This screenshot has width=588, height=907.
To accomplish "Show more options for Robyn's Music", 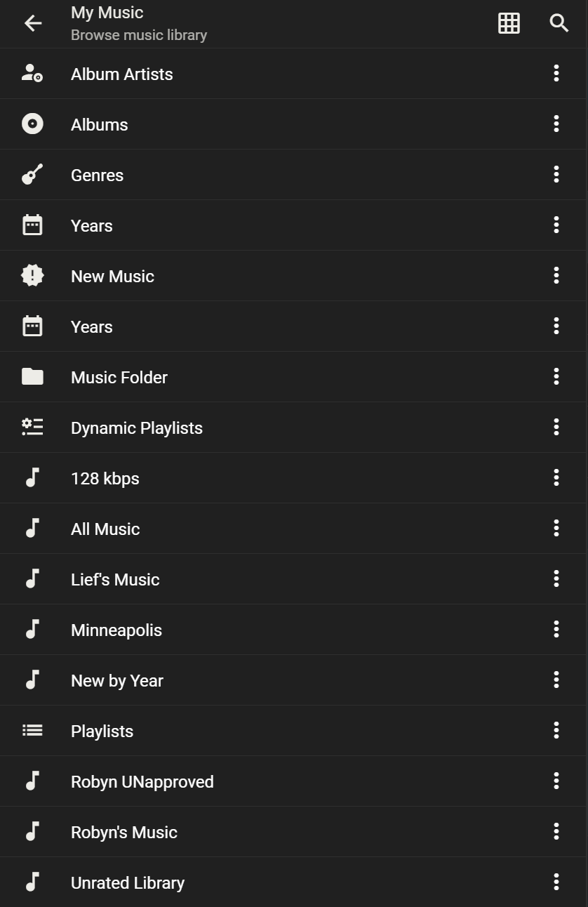I will 556,832.
